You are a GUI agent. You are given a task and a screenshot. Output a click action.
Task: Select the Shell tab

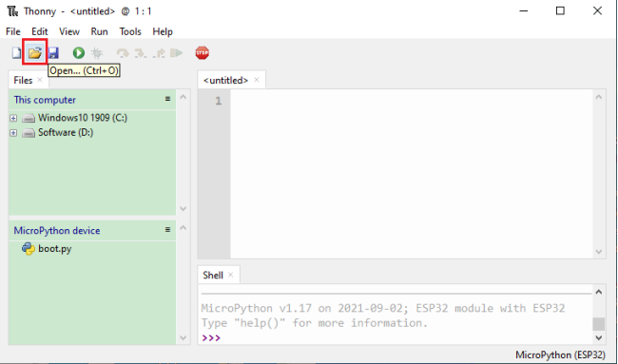[x=213, y=275]
